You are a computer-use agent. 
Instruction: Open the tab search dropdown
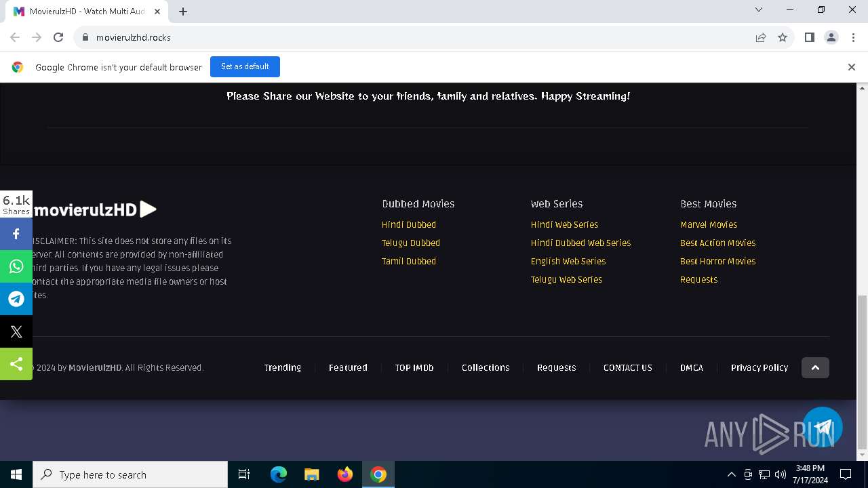click(x=759, y=9)
